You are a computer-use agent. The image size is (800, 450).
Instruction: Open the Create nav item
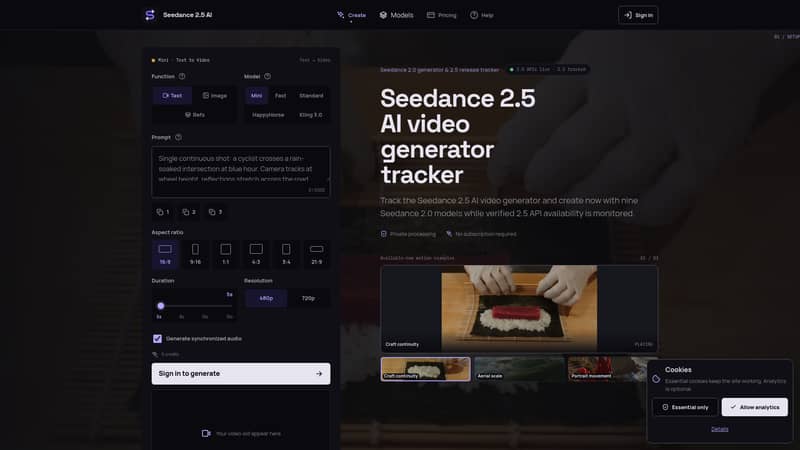(x=352, y=15)
